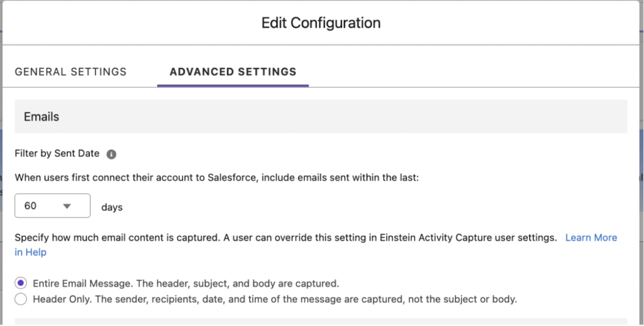Switch to the General Settings tab
644x326 pixels.
coord(70,72)
